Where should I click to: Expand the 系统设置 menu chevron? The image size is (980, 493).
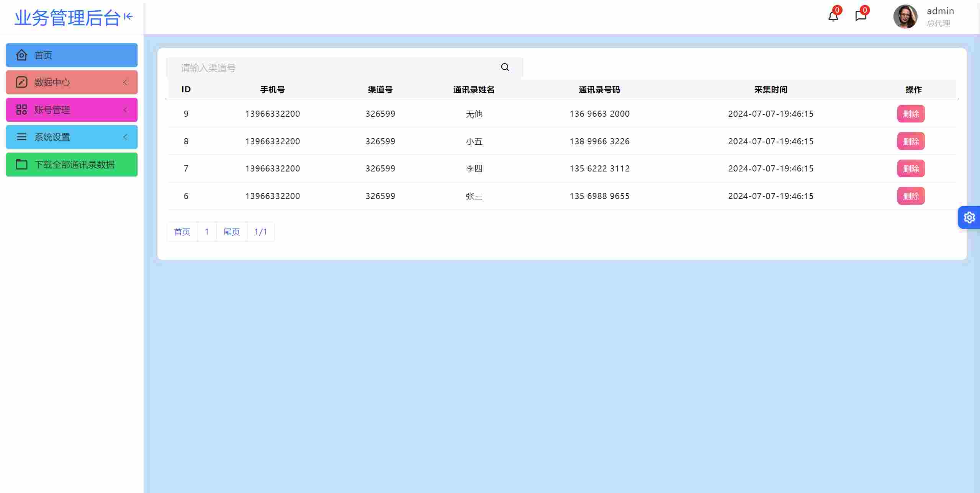tap(125, 137)
